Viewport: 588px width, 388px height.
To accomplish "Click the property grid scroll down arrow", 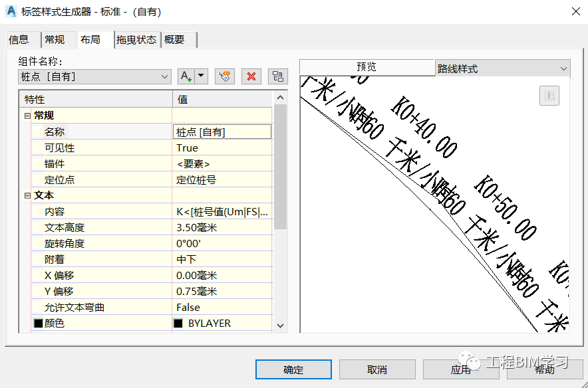I will [x=280, y=326].
